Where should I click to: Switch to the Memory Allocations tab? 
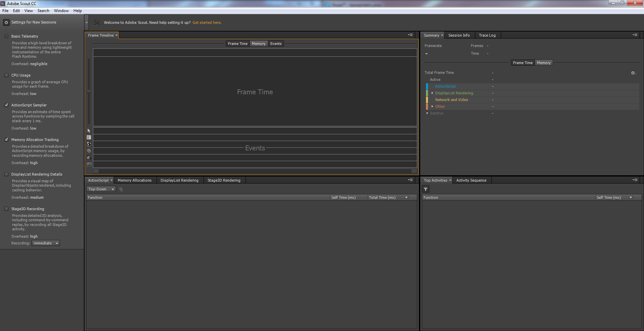[x=135, y=180]
